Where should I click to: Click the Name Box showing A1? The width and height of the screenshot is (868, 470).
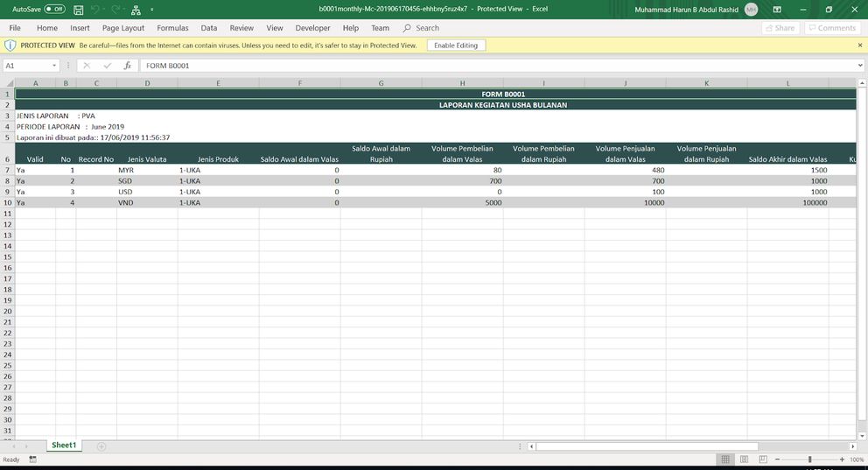(26, 66)
